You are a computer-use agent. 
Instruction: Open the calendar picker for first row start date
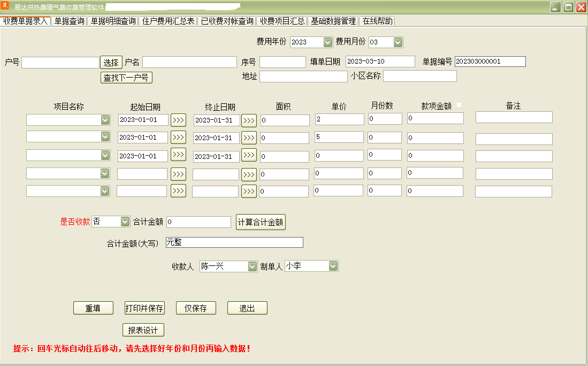pos(178,120)
